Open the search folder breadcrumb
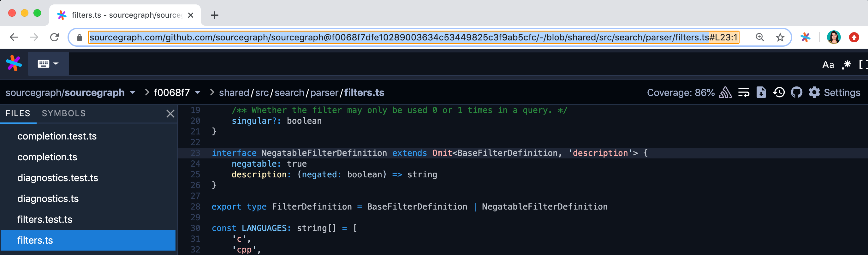Screen dimensions: 868x255 pyautogui.click(x=289, y=92)
